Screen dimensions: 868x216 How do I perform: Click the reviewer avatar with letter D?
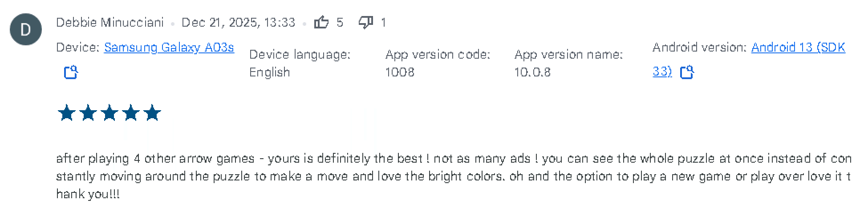pos(26,29)
